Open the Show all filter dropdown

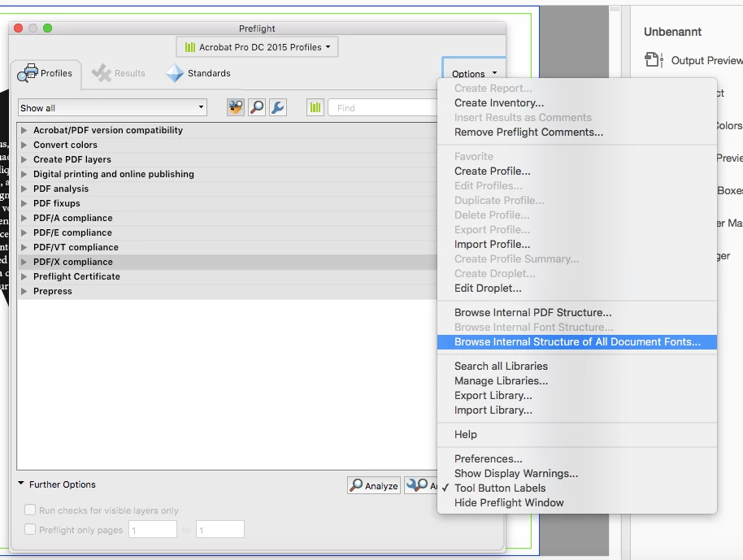coord(113,107)
